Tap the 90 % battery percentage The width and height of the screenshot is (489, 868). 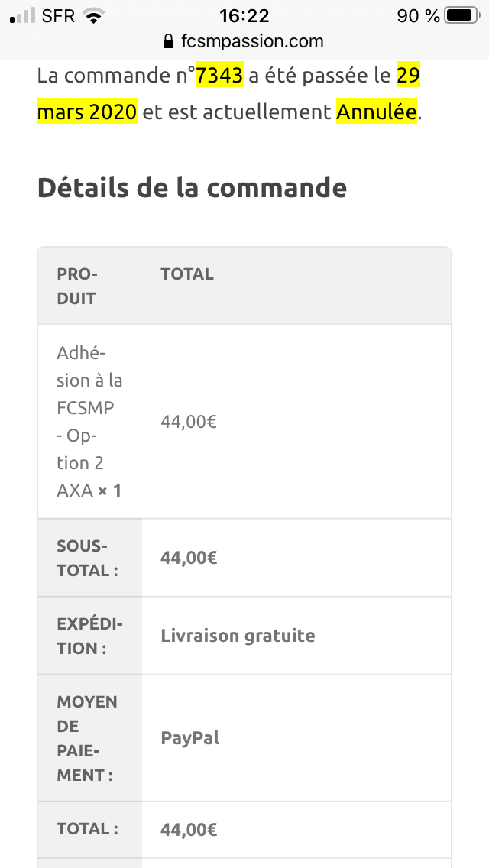pos(418,16)
